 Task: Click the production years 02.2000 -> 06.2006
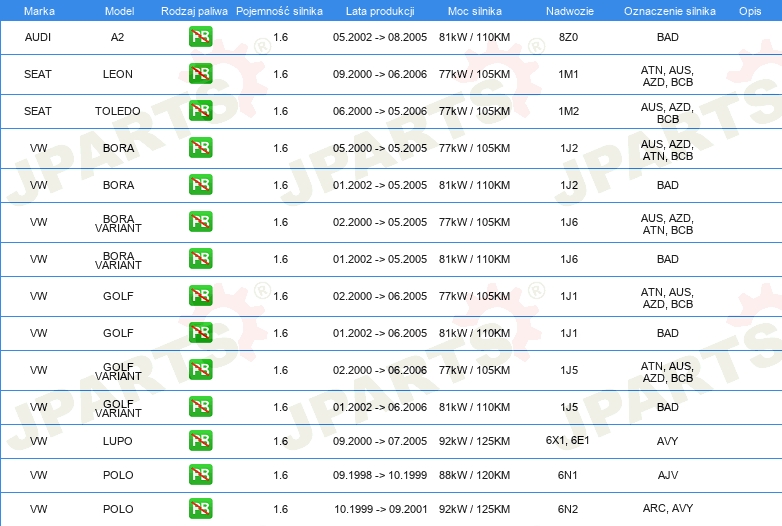pyautogui.click(x=380, y=370)
